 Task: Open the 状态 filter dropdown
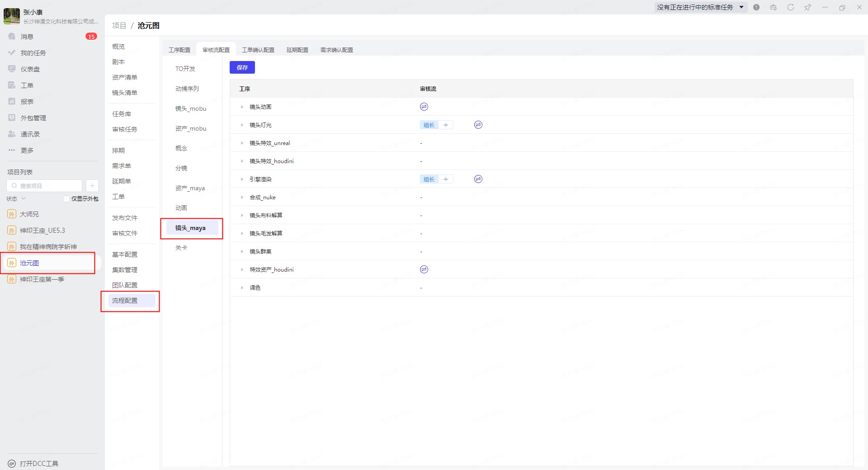[x=16, y=199]
